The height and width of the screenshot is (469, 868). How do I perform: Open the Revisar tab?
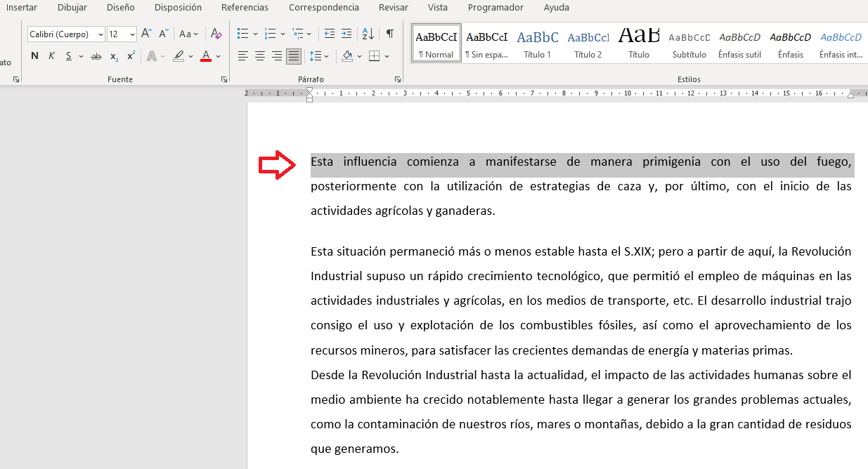pos(393,8)
